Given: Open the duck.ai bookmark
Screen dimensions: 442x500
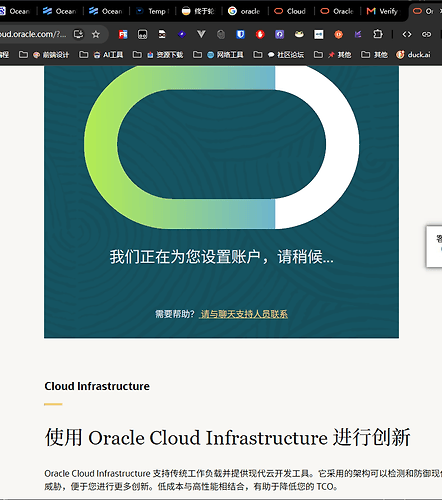Looking at the screenshot, I should click(x=413, y=55).
